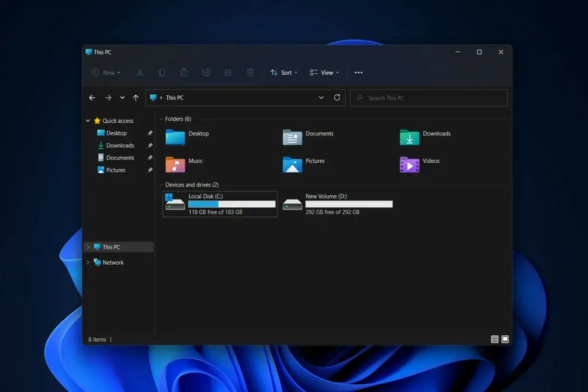The height and width of the screenshot is (392, 588).
Task: Collapse the Folders (6) group
Action: 161,119
